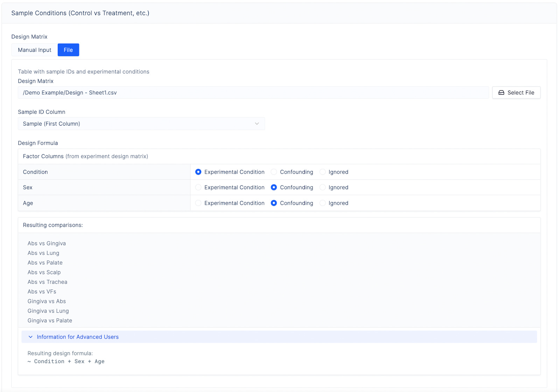560x392 pixels.
Task: Select the Gingiva vs Lung comparison entry
Action: (48, 311)
